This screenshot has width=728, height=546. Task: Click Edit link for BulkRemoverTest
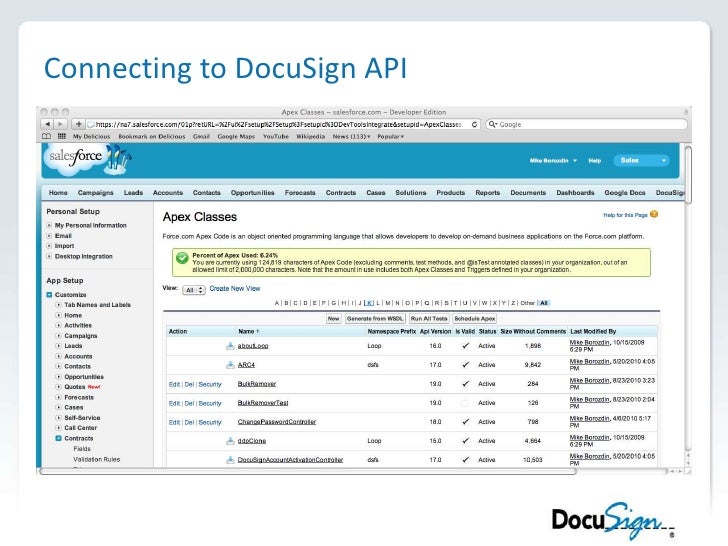(x=174, y=403)
